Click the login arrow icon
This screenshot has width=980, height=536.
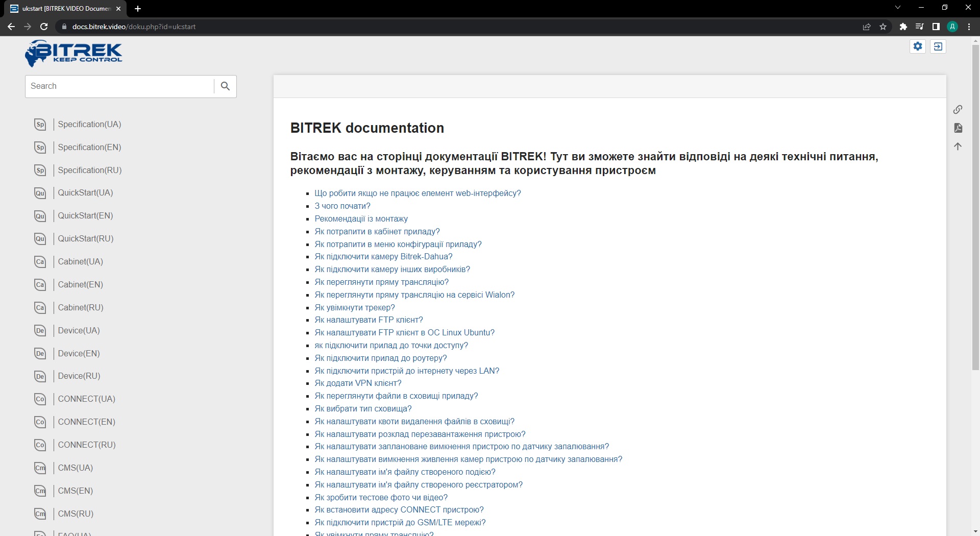click(938, 46)
